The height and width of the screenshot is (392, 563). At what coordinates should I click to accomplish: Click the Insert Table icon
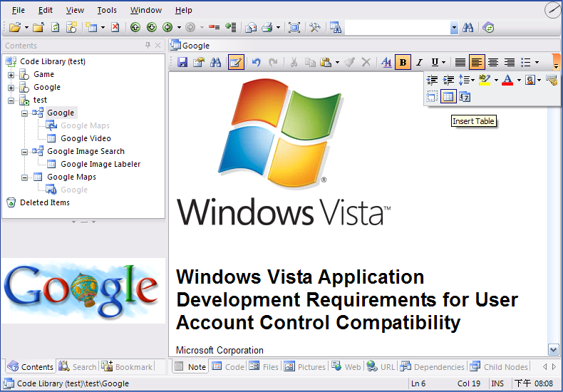[448, 97]
